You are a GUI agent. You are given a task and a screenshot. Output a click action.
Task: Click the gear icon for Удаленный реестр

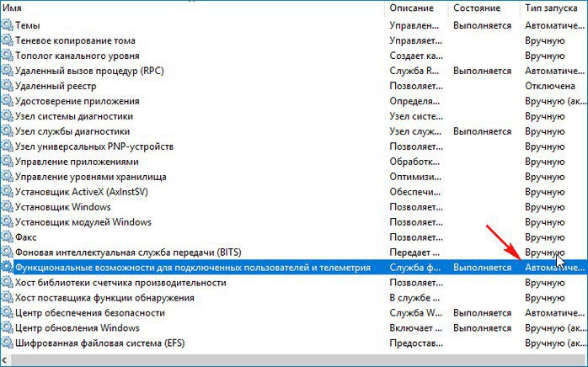[7, 86]
